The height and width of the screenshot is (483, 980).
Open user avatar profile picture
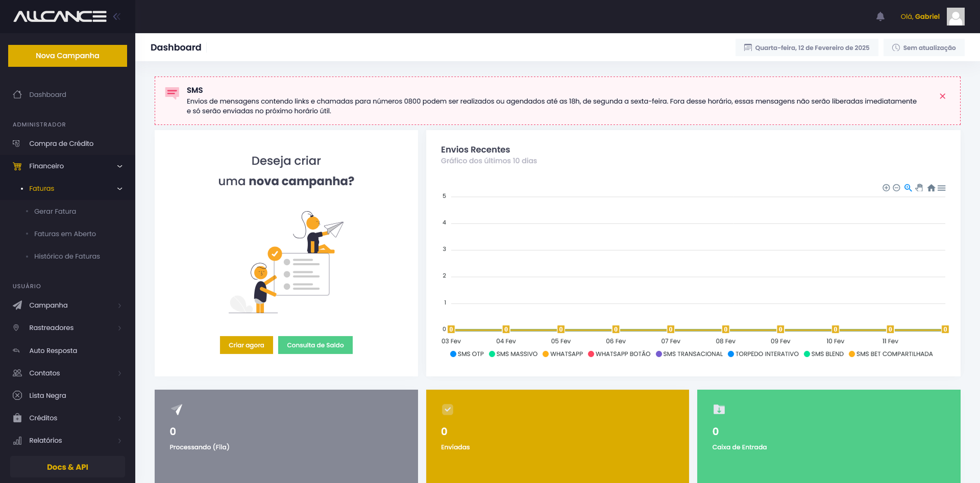955,16
